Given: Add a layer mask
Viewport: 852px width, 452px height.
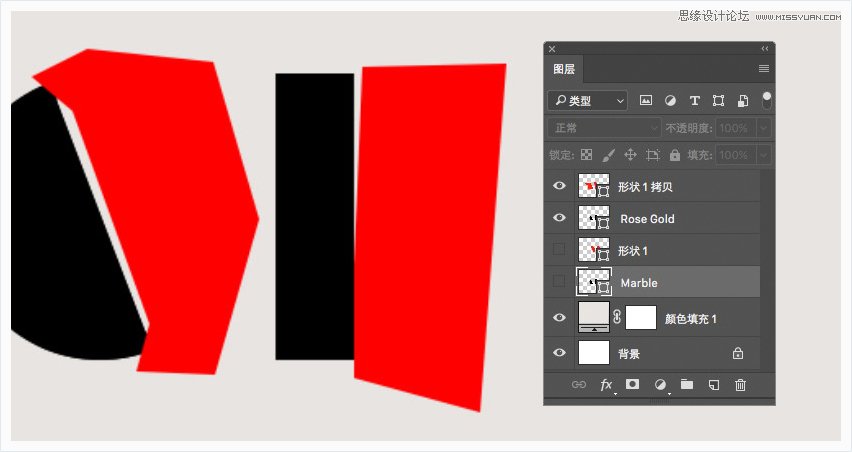Looking at the screenshot, I should [633, 384].
